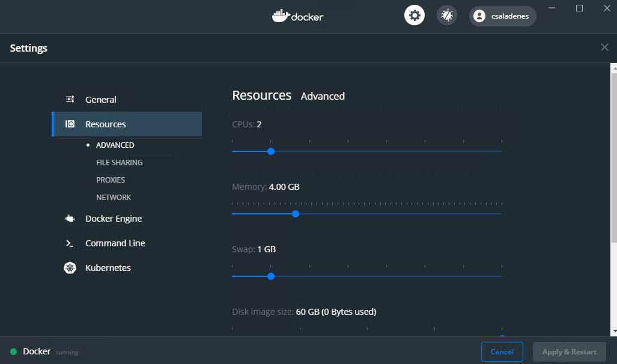Image resolution: width=617 pixels, height=364 pixels.
Task: Click the Command Line prompt icon
Action: point(70,243)
